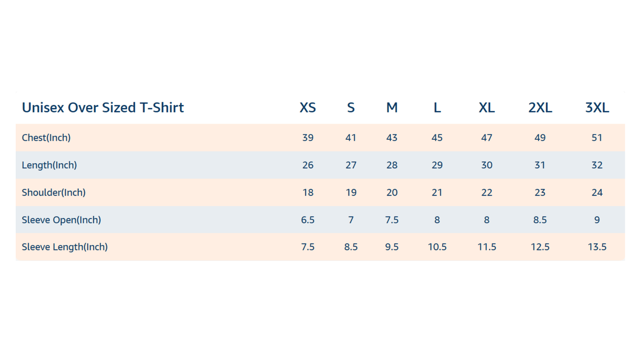The image size is (644, 362).
Task: Select the M size column header
Action: [392, 107]
